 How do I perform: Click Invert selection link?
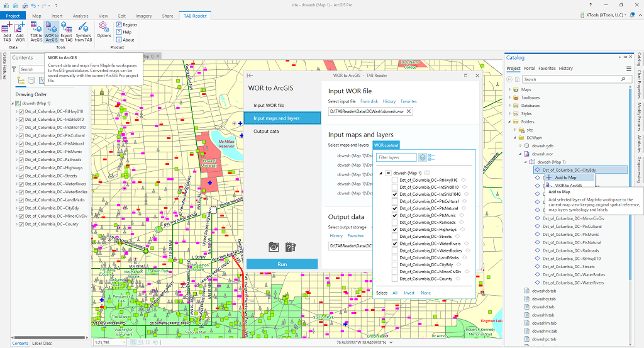409,293
